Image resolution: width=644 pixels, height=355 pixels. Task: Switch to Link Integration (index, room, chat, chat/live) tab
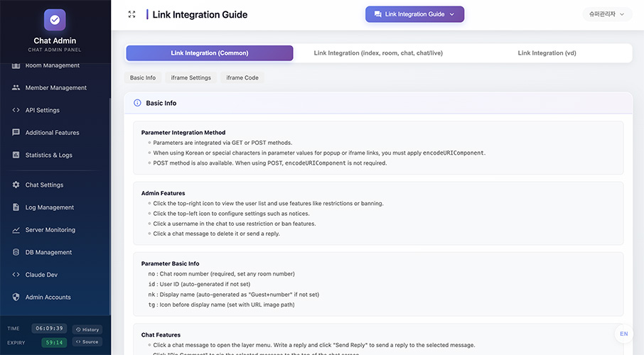[x=378, y=53]
